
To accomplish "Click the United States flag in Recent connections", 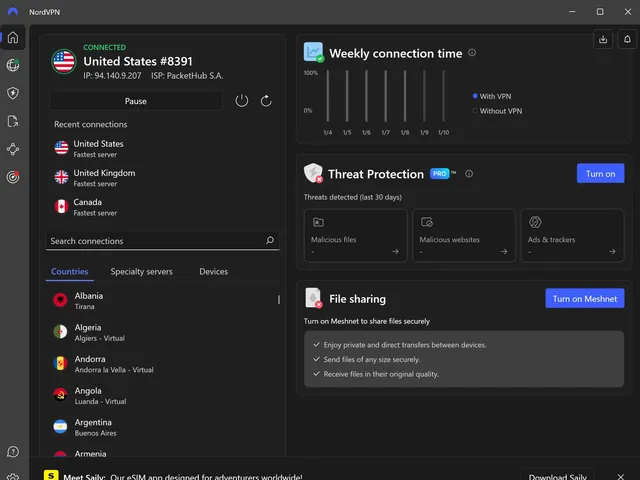I will pyautogui.click(x=62, y=148).
